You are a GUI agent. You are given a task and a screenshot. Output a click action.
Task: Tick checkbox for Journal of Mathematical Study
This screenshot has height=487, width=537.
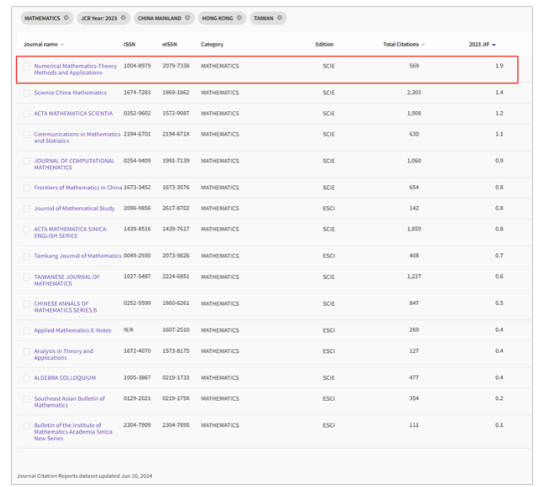(x=27, y=209)
